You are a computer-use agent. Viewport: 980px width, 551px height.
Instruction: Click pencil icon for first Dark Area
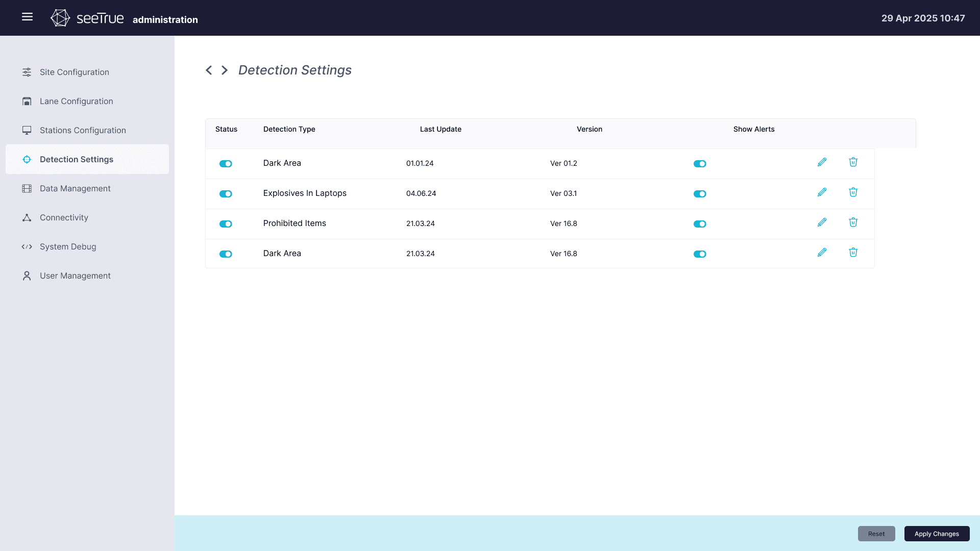click(x=822, y=162)
